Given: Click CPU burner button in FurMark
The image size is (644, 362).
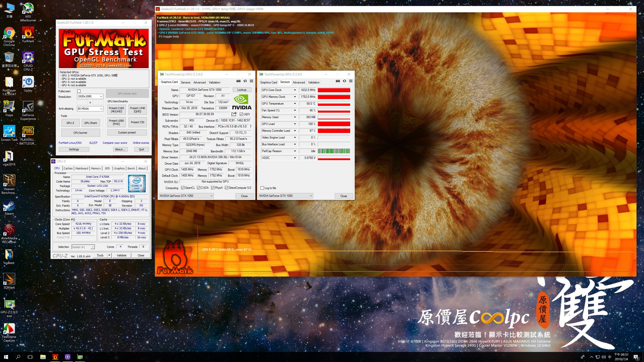Looking at the screenshot, I should coord(80,133).
